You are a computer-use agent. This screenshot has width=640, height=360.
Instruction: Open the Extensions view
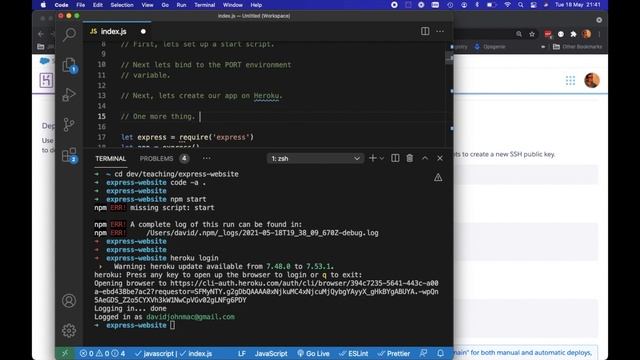69,155
